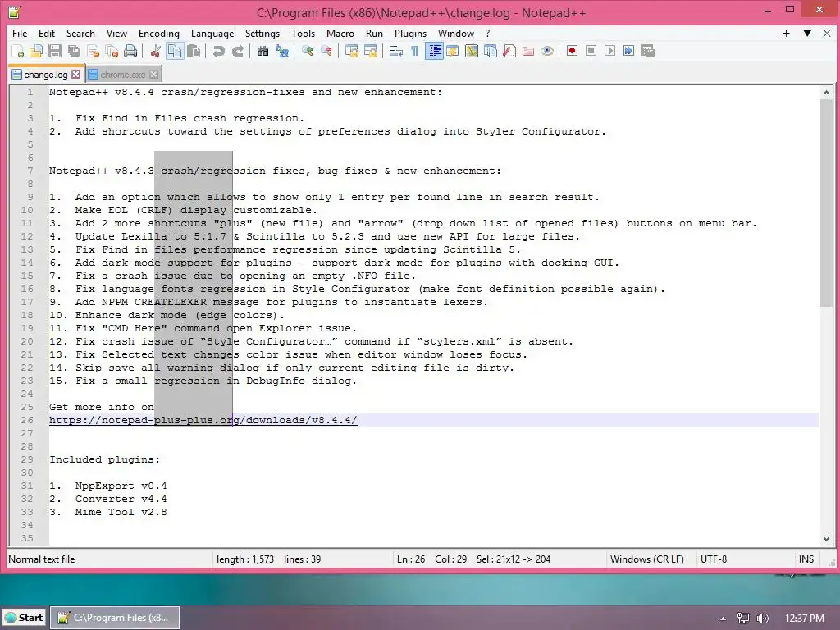Click the Paste toolbar icon
Image resolution: width=840 pixels, height=630 pixels.
tap(194, 51)
